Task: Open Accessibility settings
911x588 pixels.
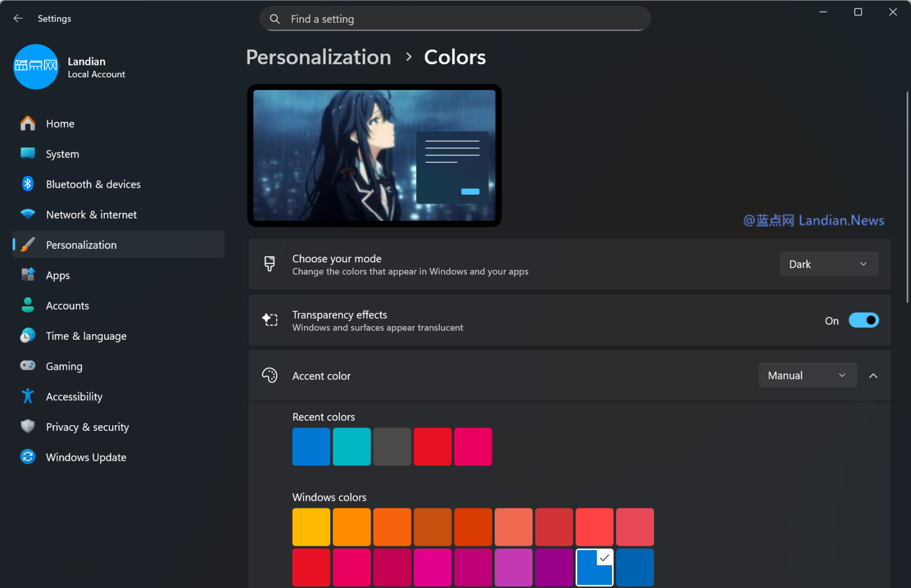Action: 118,396
